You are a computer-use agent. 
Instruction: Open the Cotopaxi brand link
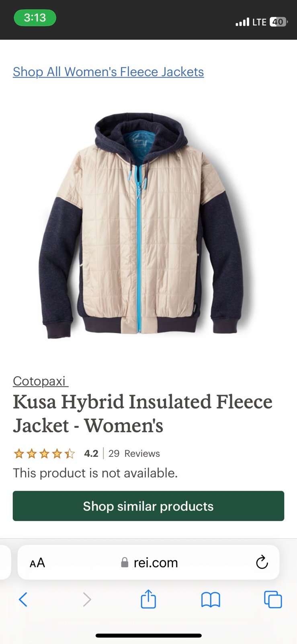point(41,381)
